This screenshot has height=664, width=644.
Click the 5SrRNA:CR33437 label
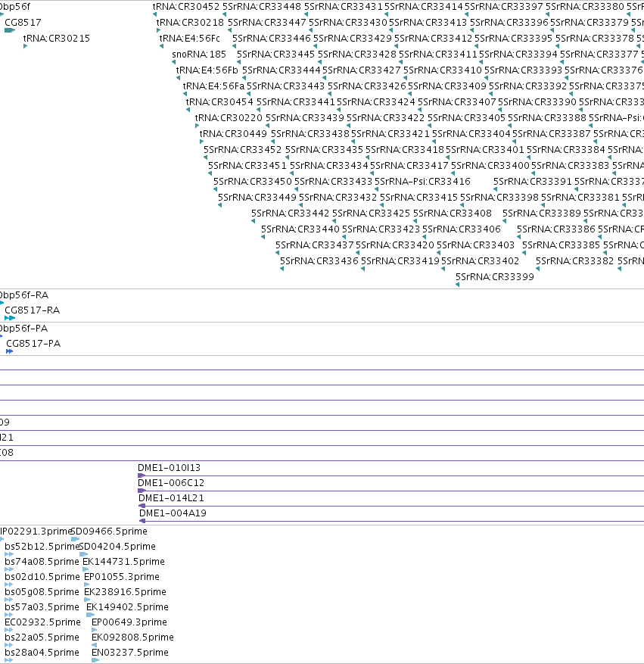tap(314, 245)
